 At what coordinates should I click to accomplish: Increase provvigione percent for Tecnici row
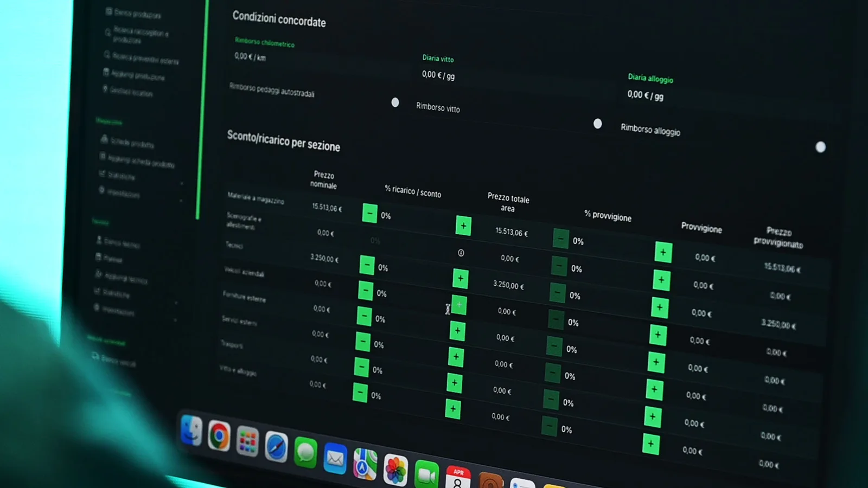click(660, 307)
